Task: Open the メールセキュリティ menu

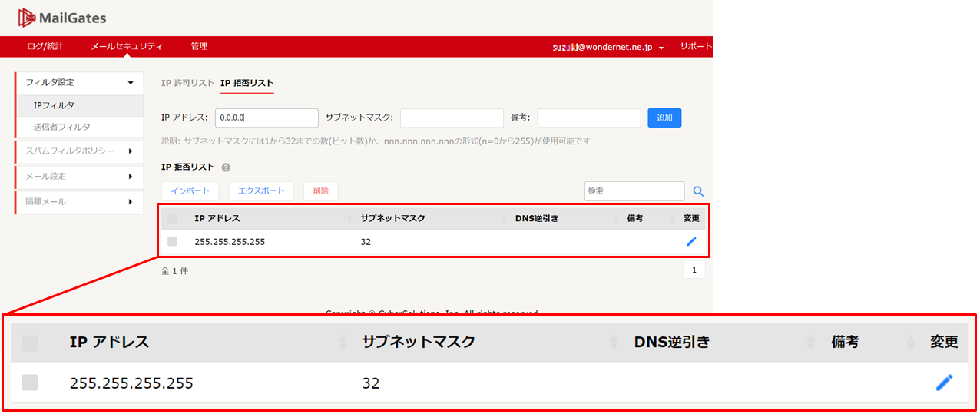Action: coord(127,46)
